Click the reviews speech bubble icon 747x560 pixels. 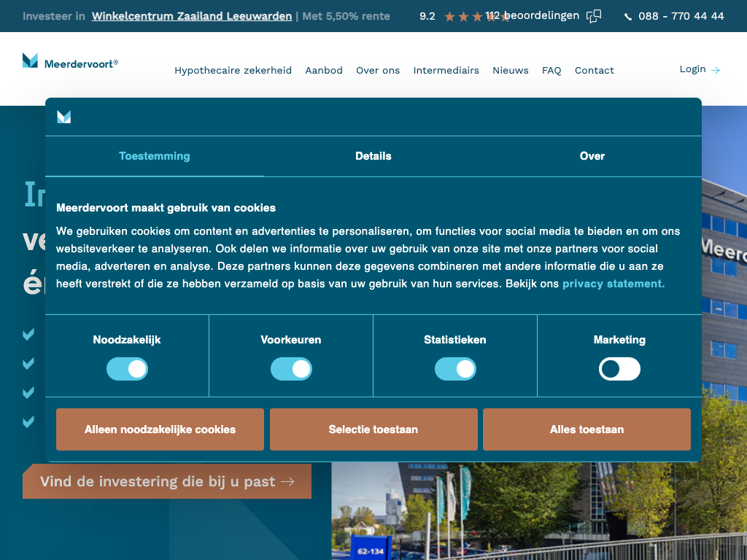(595, 16)
